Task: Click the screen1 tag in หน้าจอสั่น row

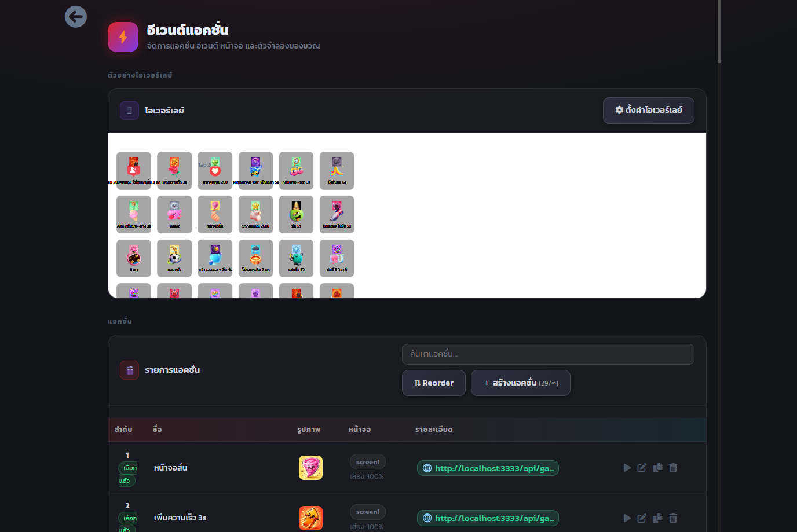Action: coord(368,462)
